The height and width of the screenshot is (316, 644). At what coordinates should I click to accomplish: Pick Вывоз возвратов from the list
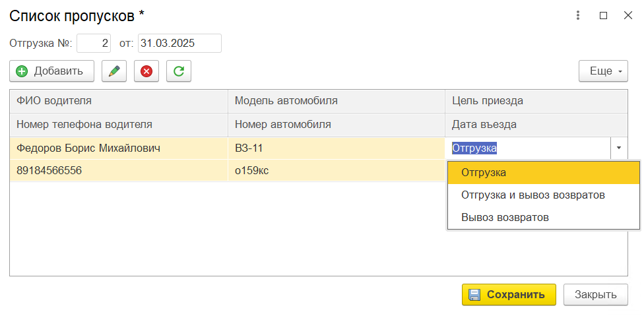pos(505,217)
